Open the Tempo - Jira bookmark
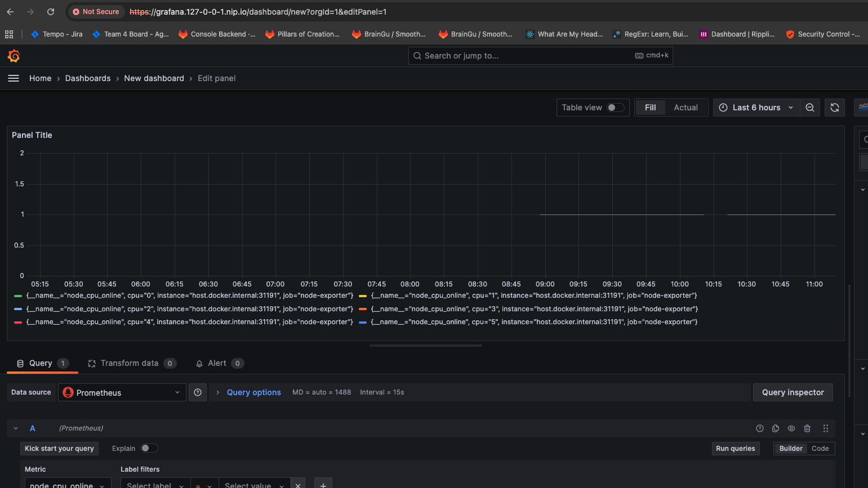 (56, 34)
